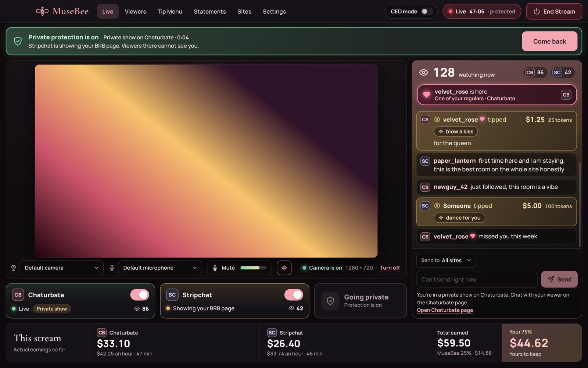The height and width of the screenshot is (368, 588).
Task: Click the shield icon in protection banner
Action: [x=18, y=41]
